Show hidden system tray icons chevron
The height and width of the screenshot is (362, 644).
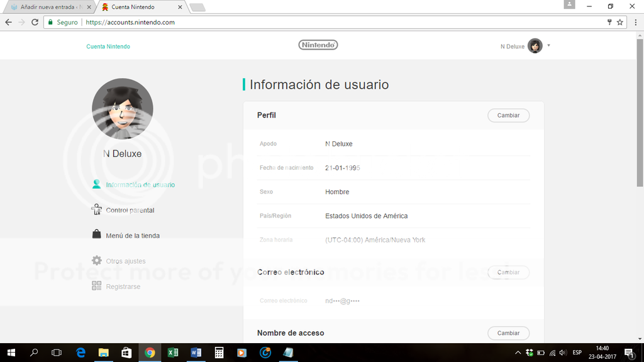[x=518, y=353]
